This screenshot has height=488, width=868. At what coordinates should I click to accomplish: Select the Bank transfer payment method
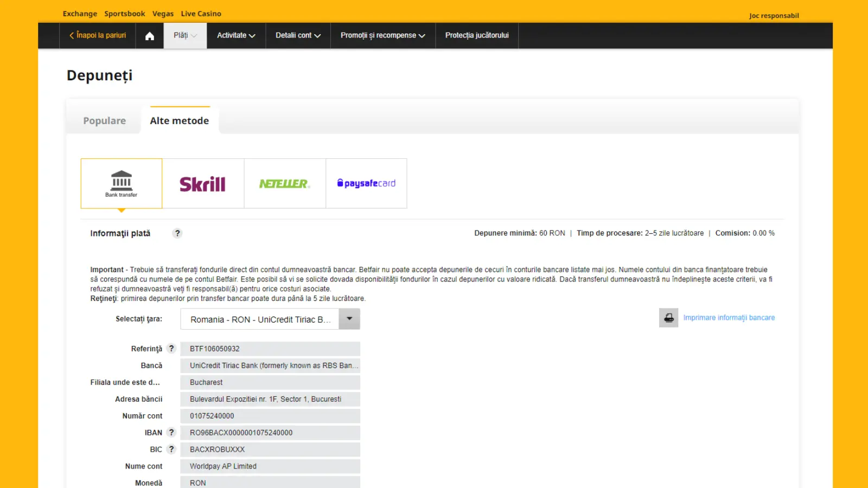coord(122,183)
